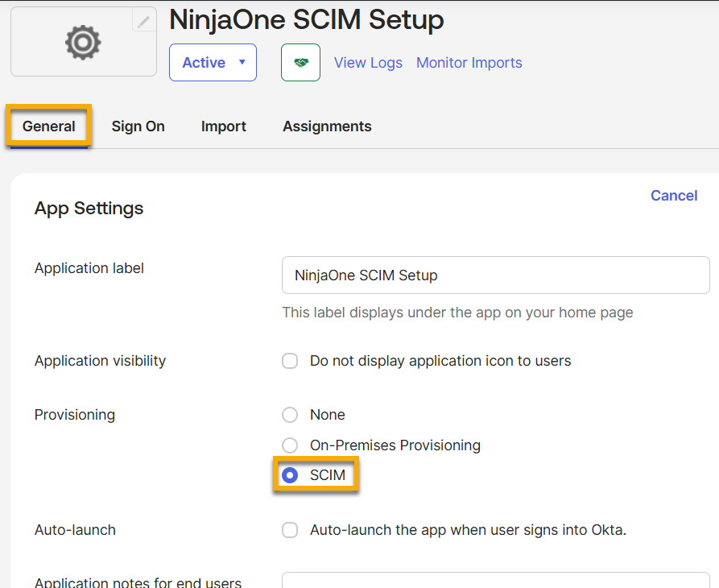719x588 pixels.
Task: Click the pencil icon to edit the logo
Action: [x=143, y=20]
